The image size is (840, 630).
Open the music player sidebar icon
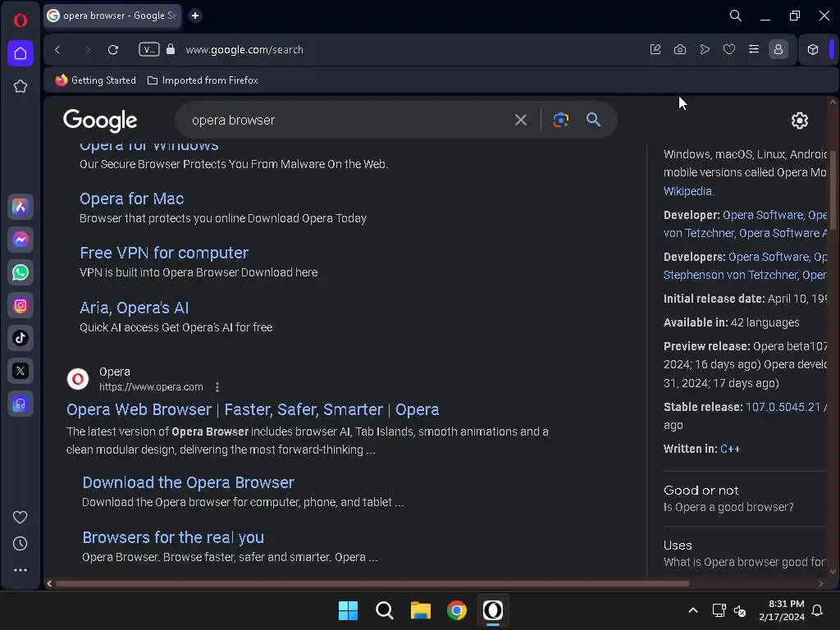21,404
